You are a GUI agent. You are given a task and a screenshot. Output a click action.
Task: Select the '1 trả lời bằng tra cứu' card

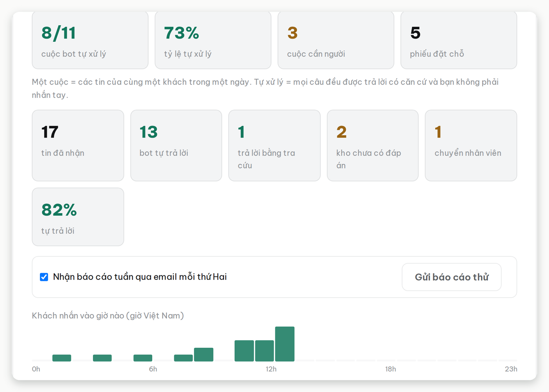point(274,146)
